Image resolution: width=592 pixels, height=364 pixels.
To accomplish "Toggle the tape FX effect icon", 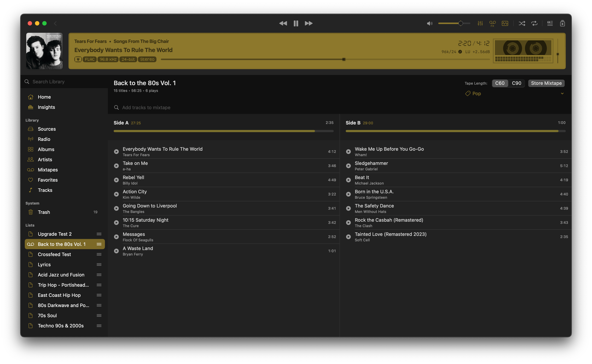I will 493,23.
